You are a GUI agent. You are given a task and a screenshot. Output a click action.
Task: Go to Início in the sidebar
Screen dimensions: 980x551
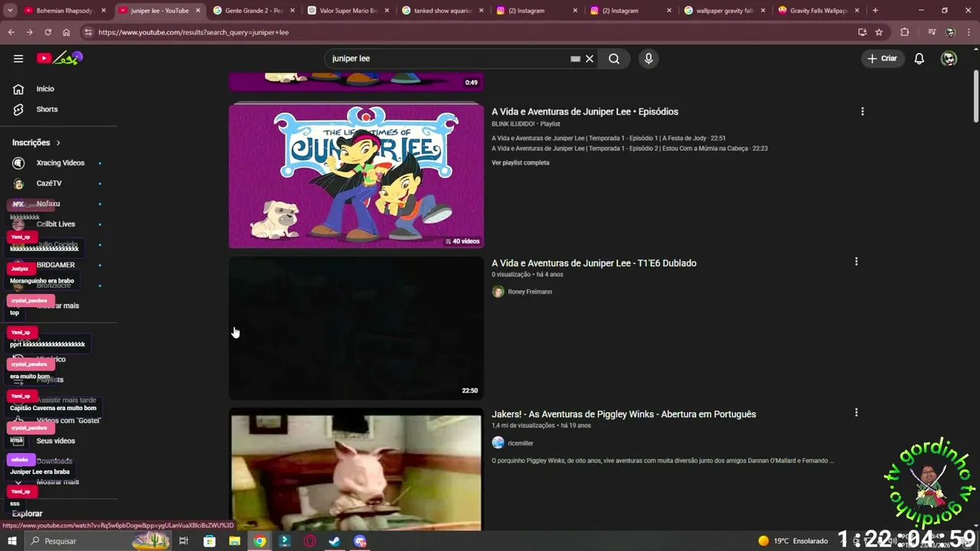[44, 89]
